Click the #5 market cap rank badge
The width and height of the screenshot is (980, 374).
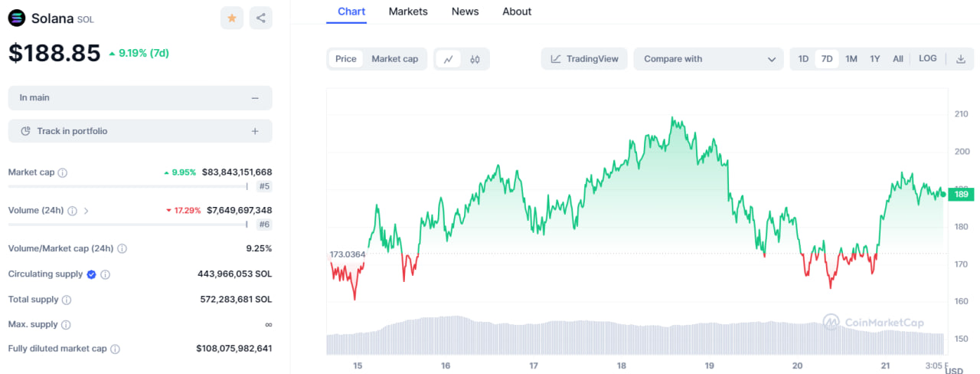(x=264, y=186)
